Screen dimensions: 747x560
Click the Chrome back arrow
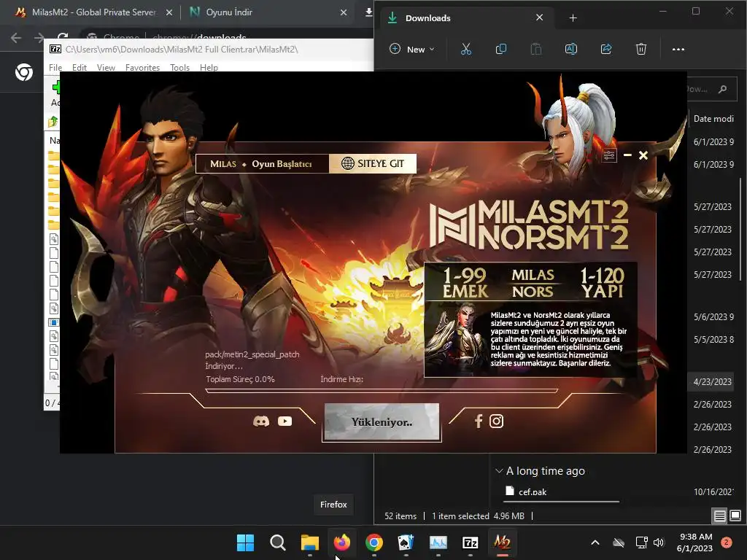point(16,38)
